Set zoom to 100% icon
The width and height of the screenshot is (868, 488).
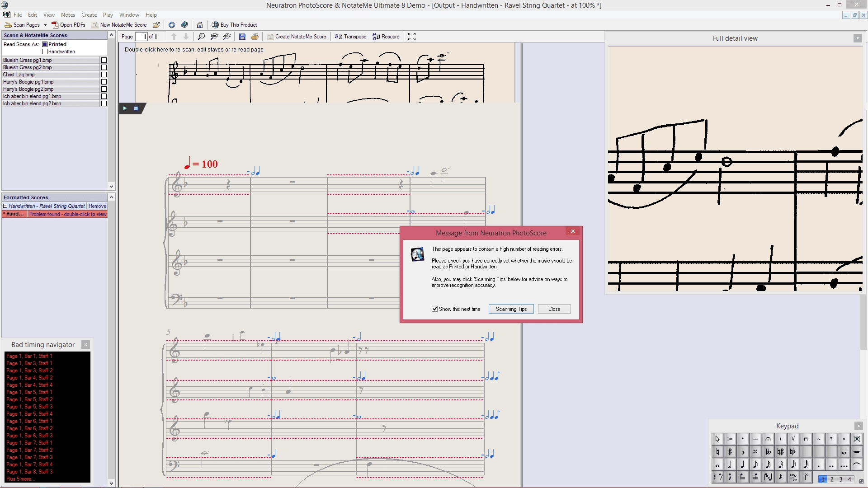(x=214, y=37)
